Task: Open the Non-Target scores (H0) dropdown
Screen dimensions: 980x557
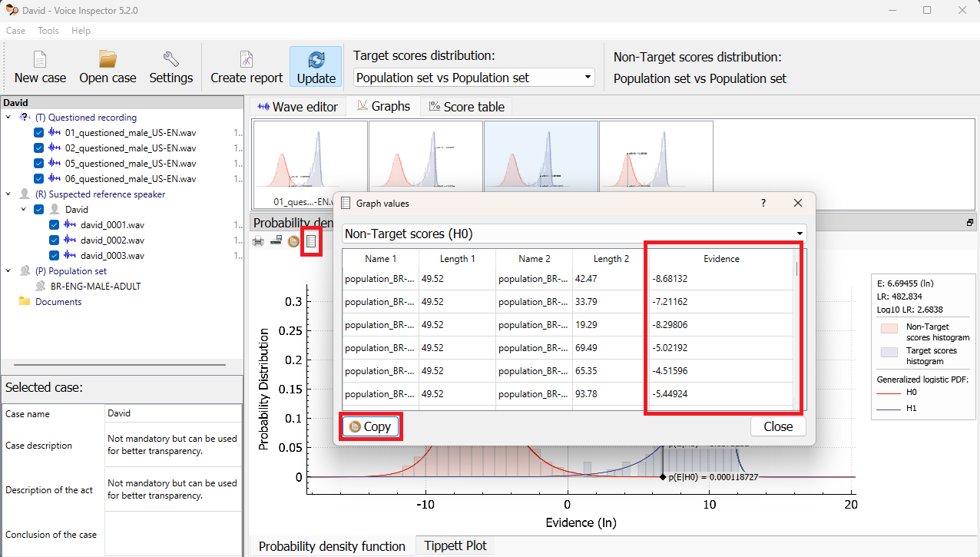Action: [574, 233]
